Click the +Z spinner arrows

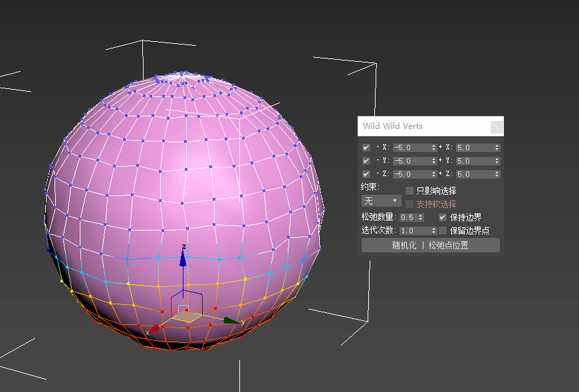497,174
